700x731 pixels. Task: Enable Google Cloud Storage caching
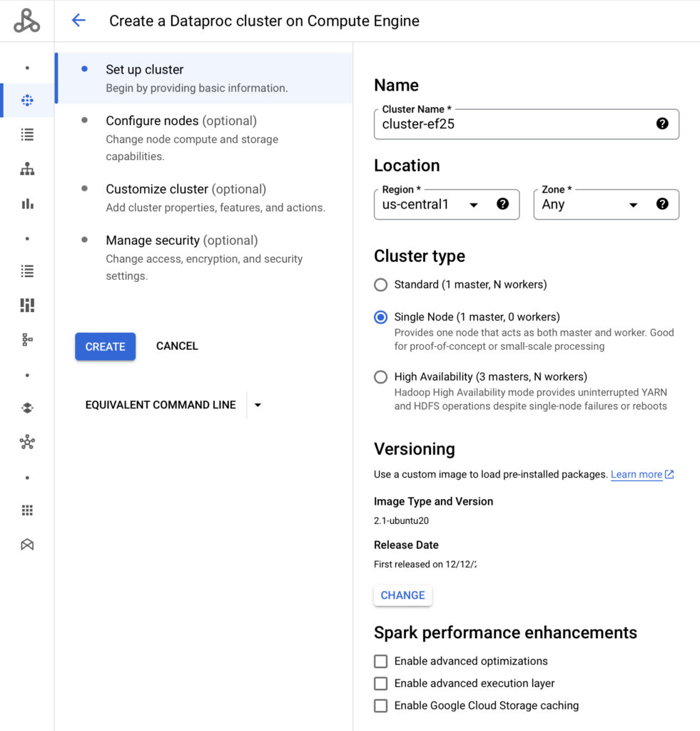pyautogui.click(x=381, y=705)
